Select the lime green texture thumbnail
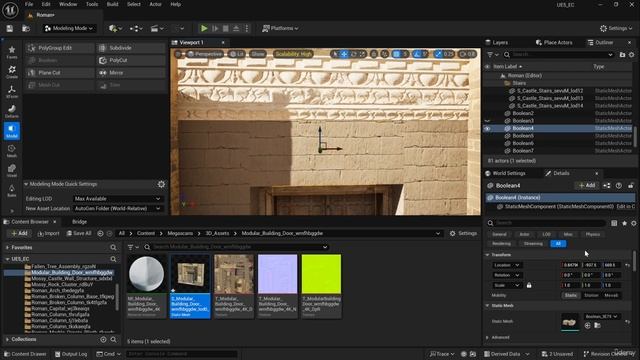The image size is (640, 360). (x=321, y=274)
